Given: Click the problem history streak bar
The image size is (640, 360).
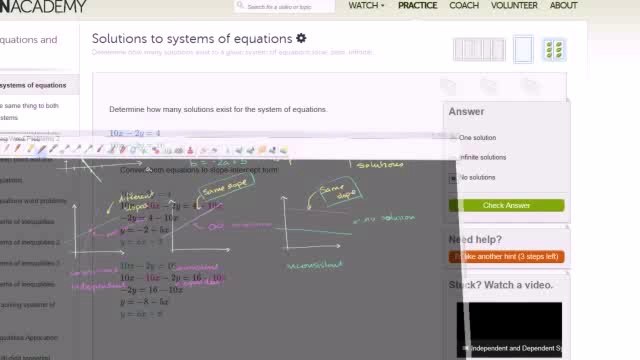Looking at the screenshot, I should [x=479, y=49].
